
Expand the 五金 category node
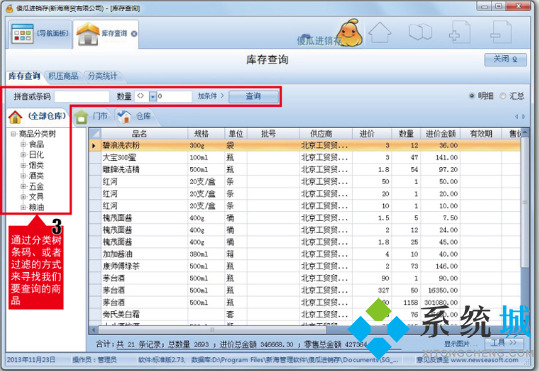point(23,186)
